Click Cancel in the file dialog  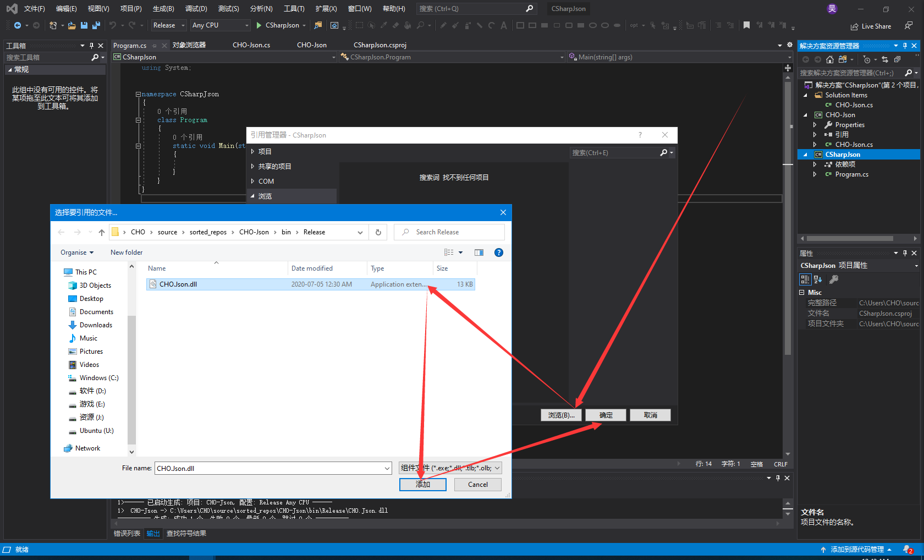pos(478,485)
